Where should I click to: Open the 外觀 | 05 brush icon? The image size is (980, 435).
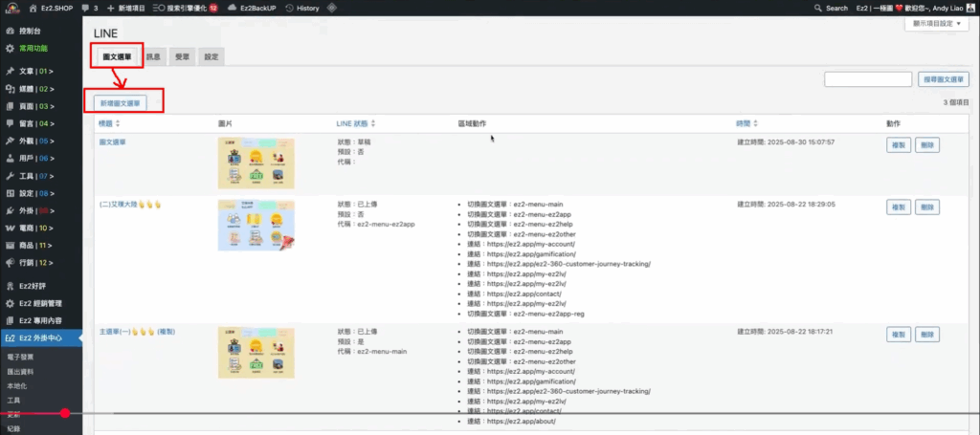click(10, 141)
